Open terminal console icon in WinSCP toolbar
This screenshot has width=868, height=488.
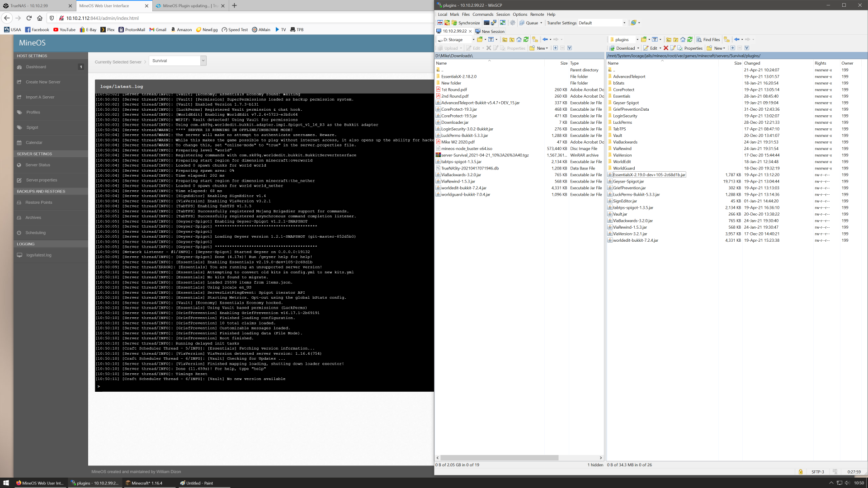coord(486,23)
